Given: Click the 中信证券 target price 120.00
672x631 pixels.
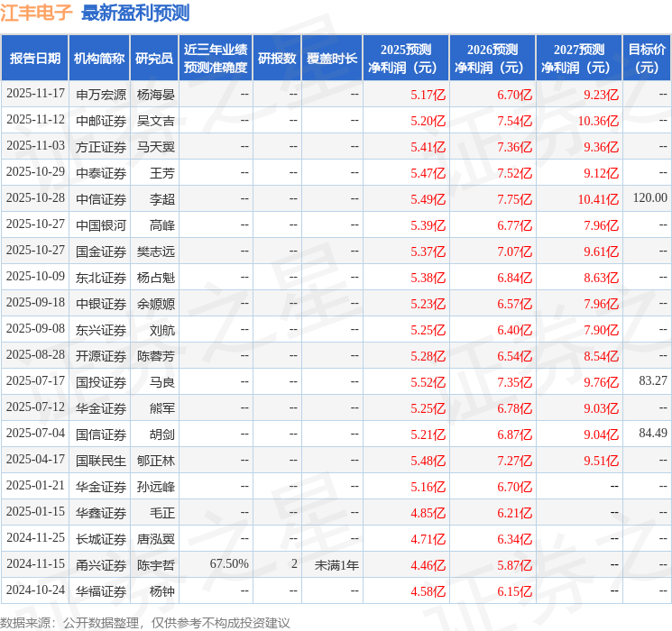Looking at the screenshot, I should [x=650, y=198].
